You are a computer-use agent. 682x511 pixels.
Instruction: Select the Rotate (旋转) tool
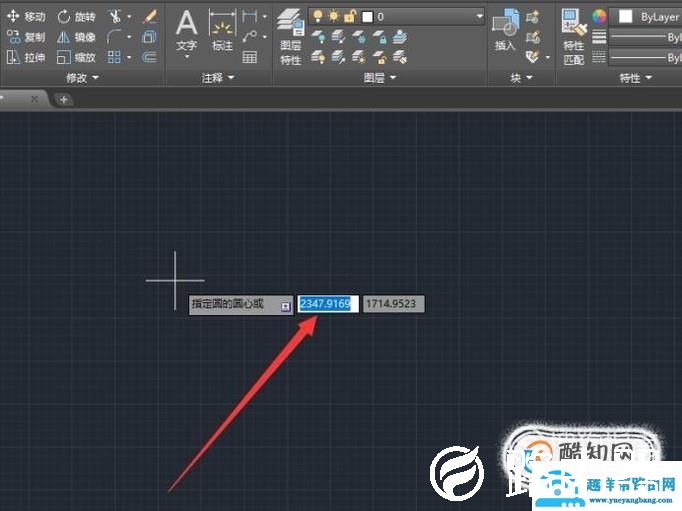click(x=77, y=17)
